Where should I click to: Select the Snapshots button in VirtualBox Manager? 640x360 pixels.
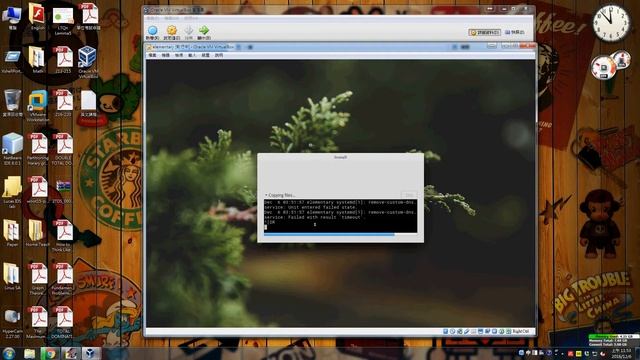[515, 32]
